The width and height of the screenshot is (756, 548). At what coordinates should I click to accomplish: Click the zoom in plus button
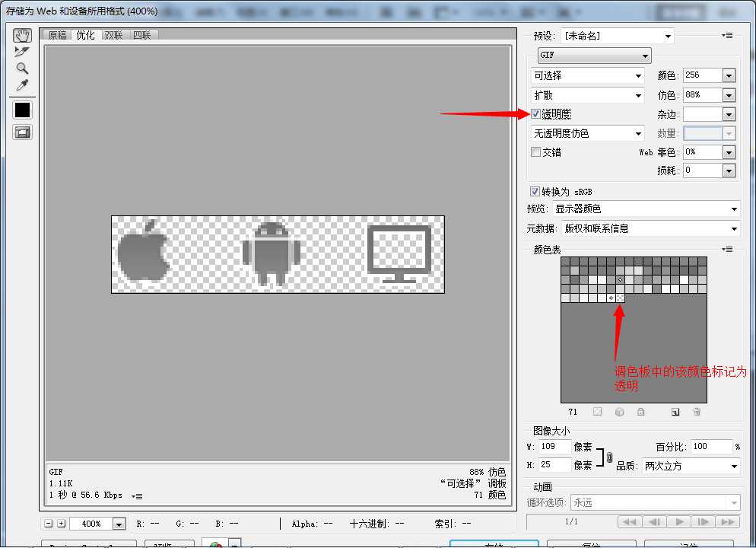point(62,524)
